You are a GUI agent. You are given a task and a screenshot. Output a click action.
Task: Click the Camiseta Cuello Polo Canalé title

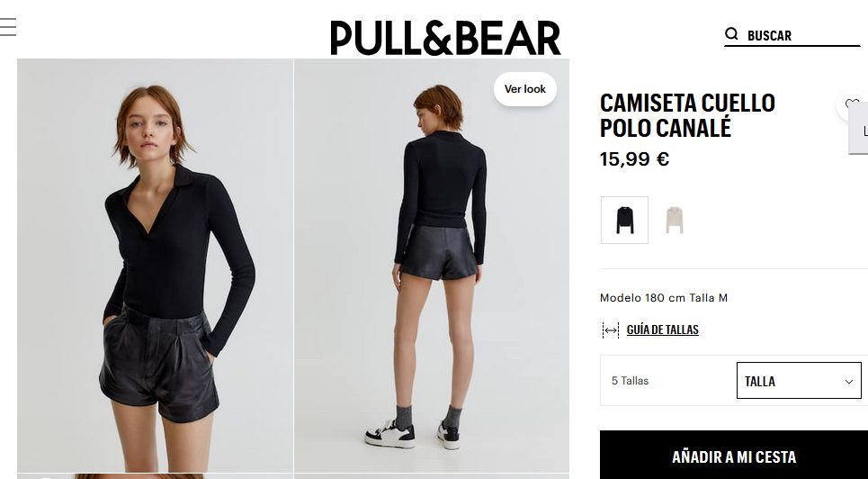tap(687, 115)
